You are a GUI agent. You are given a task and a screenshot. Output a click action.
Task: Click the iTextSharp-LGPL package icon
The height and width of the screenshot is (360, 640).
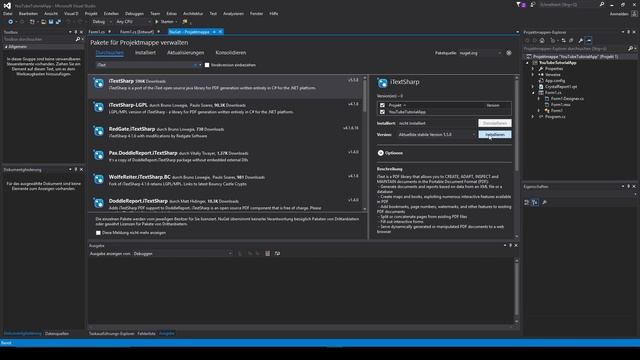pos(99,107)
